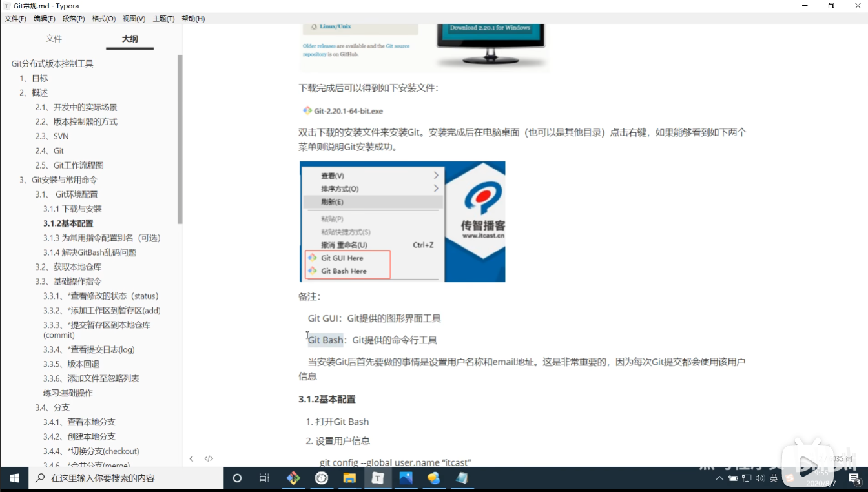Select outline item 2.5、Git工作流程图
Image resolution: width=868 pixels, height=492 pixels.
(x=69, y=165)
